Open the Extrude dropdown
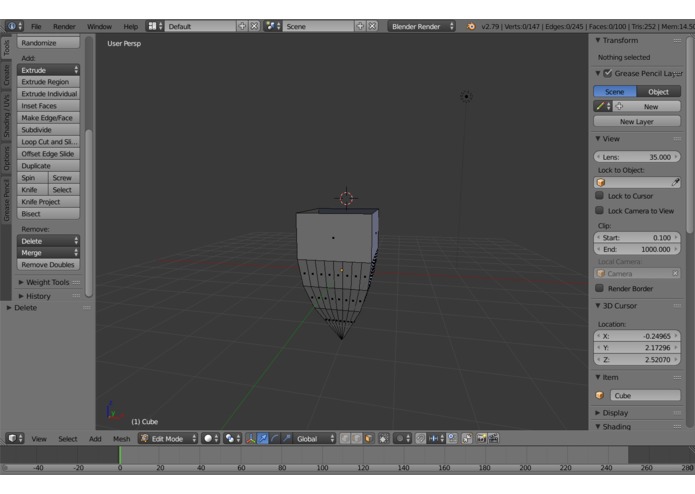Image resolution: width=695 pixels, height=494 pixels. tap(48, 70)
